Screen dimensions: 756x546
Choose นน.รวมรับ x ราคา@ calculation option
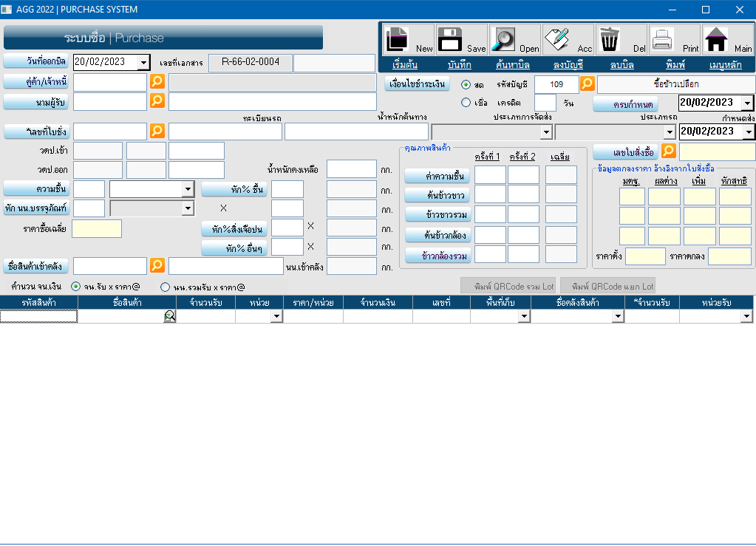coord(166,287)
